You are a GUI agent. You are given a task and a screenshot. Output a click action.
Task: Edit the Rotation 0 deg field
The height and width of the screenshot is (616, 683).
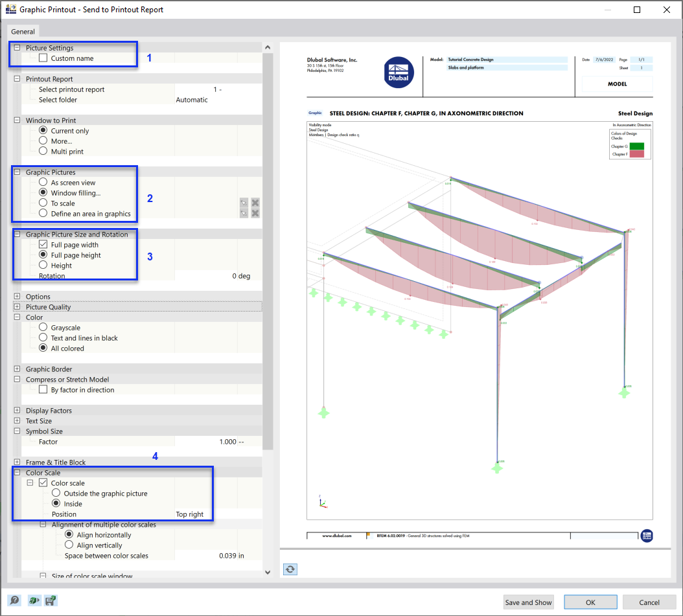[218, 276]
